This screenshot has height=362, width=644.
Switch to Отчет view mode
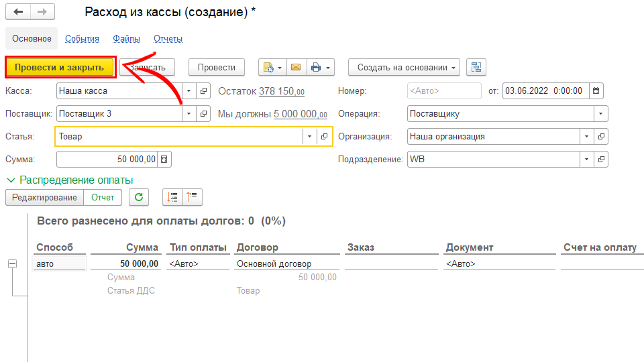(x=103, y=197)
